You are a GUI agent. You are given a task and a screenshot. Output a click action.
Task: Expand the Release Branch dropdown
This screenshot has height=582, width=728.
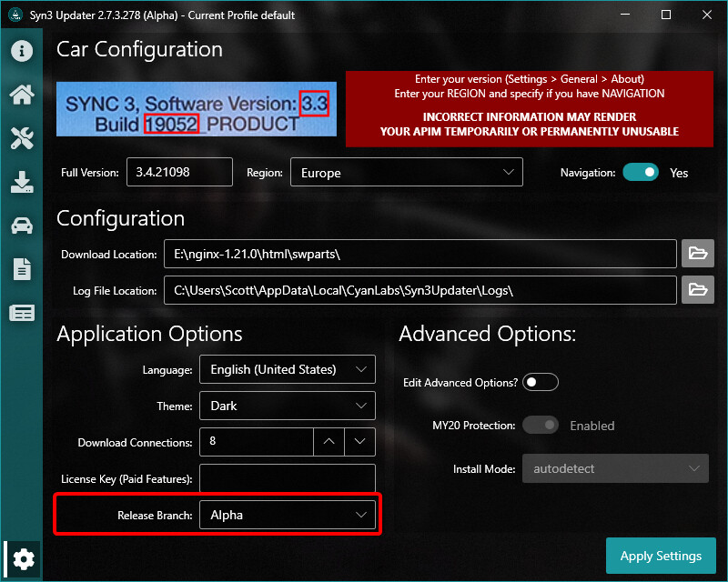tap(288, 515)
